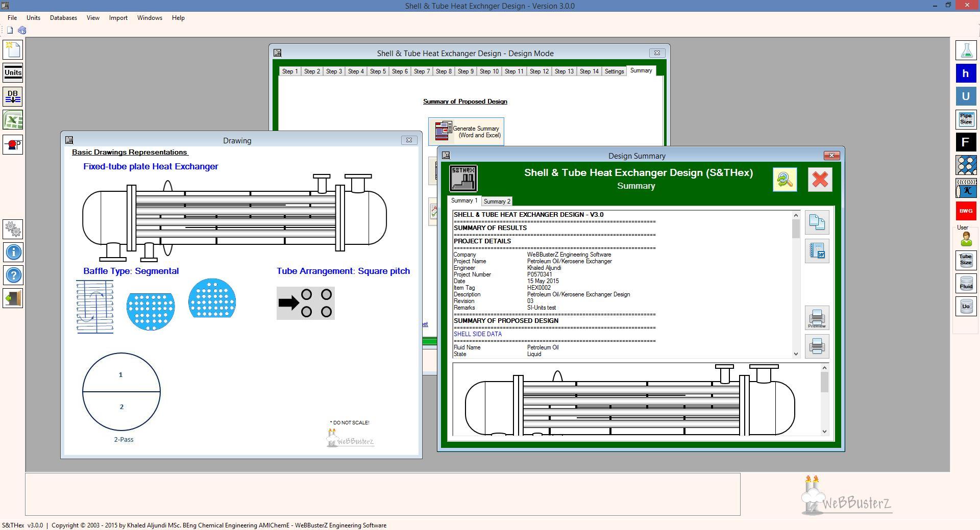Click the blue info icon in left sidebar
The width and height of the screenshot is (980, 530).
click(13, 252)
